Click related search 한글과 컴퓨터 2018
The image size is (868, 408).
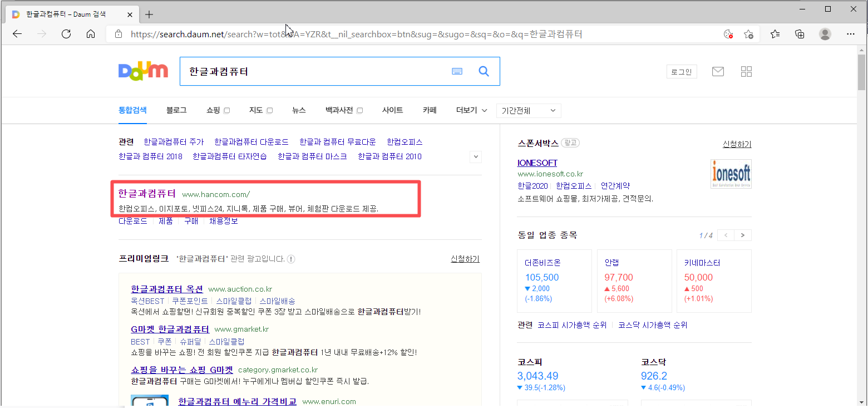click(150, 156)
